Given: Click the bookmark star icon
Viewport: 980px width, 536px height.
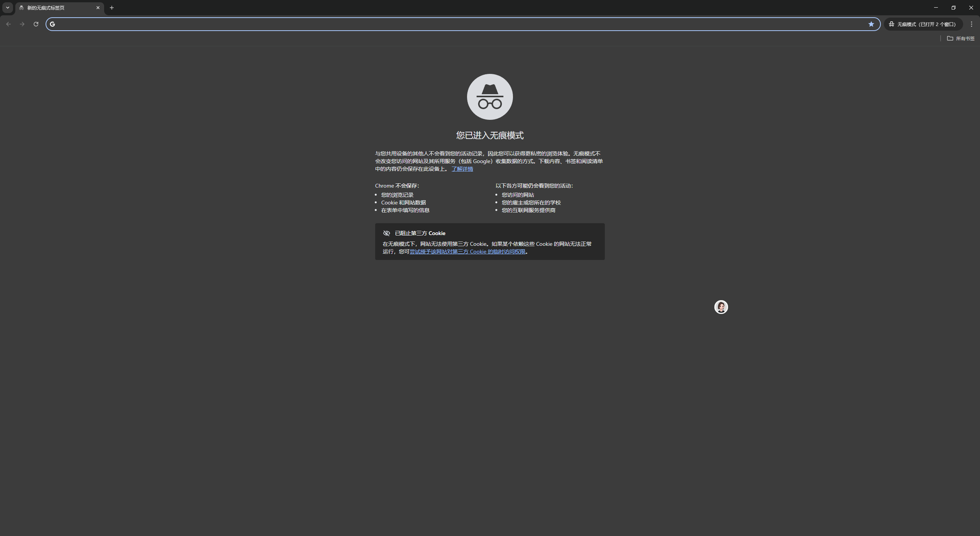Looking at the screenshot, I should tap(871, 24).
